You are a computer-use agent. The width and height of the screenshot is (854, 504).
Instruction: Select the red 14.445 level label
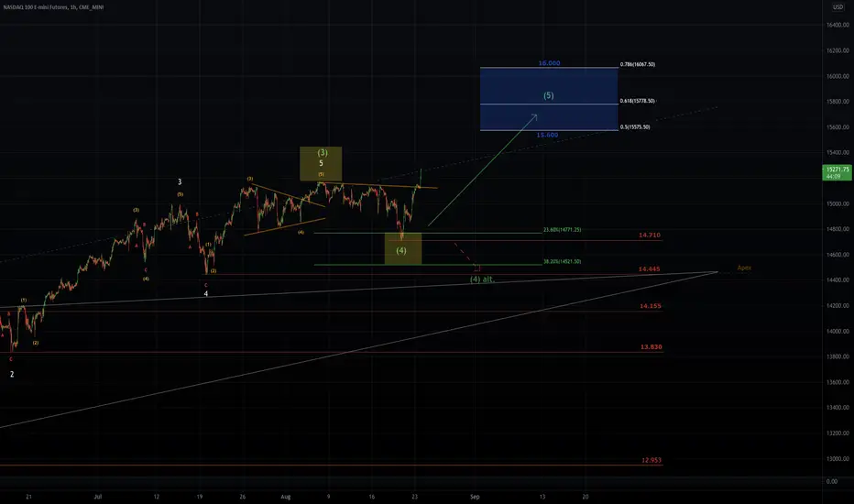[x=650, y=269]
